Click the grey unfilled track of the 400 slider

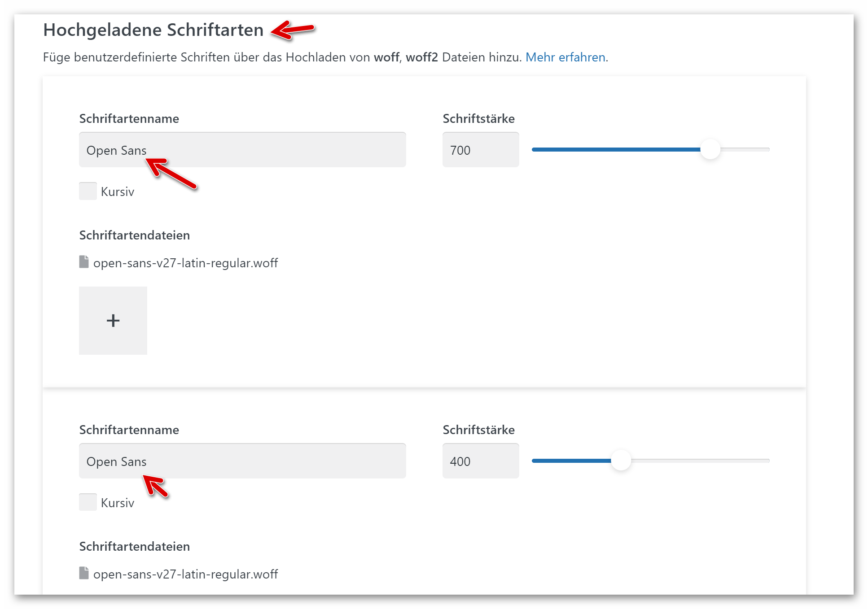pyautogui.click(x=700, y=461)
